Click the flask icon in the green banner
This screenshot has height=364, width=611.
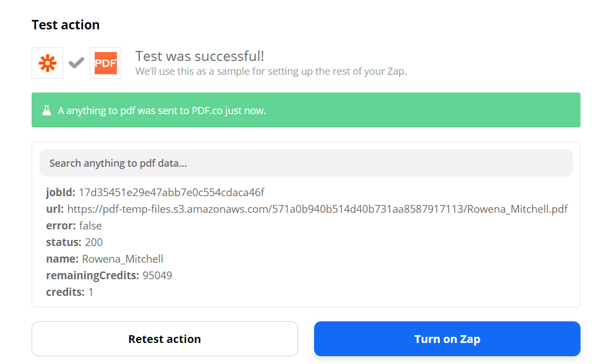(47, 110)
